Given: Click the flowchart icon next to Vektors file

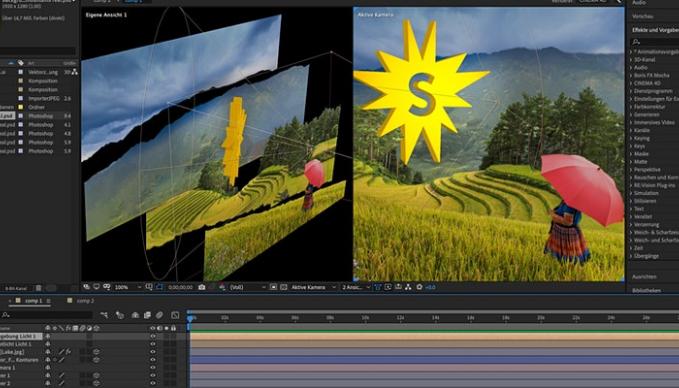Looking at the screenshot, I should (74, 72).
